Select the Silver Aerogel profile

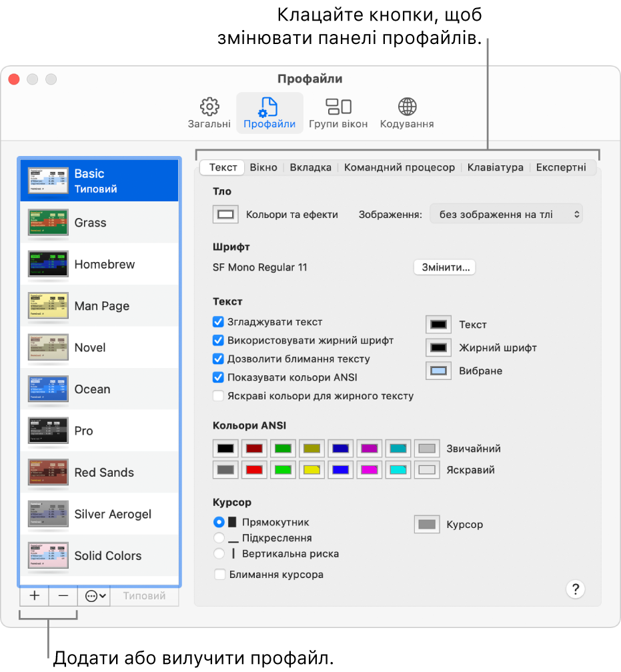click(x=99, y=513)
